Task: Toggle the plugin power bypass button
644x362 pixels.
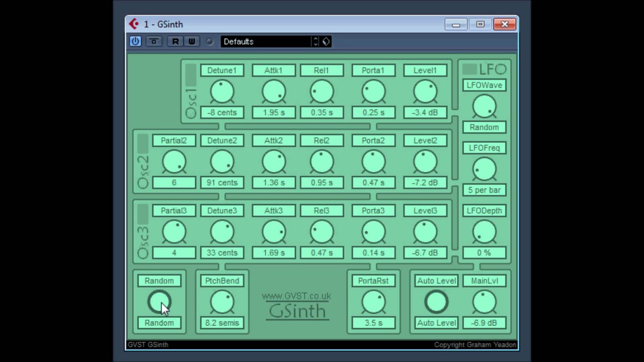Action: (x=135, y=42)
